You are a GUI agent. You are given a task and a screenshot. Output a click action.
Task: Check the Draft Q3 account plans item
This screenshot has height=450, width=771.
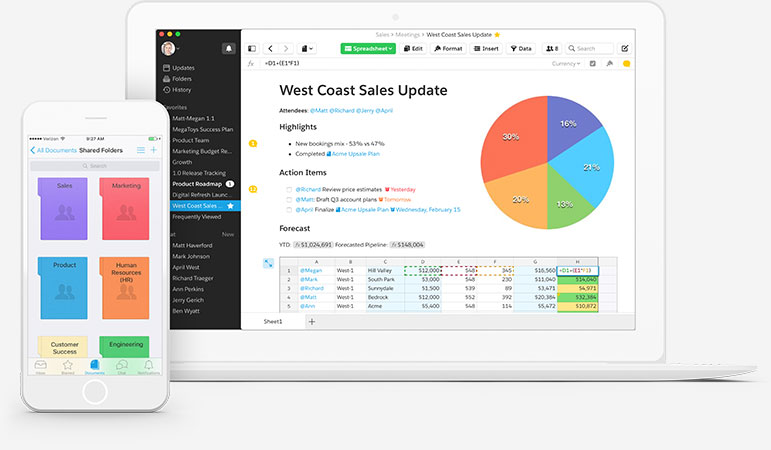(x=289, y=200)
